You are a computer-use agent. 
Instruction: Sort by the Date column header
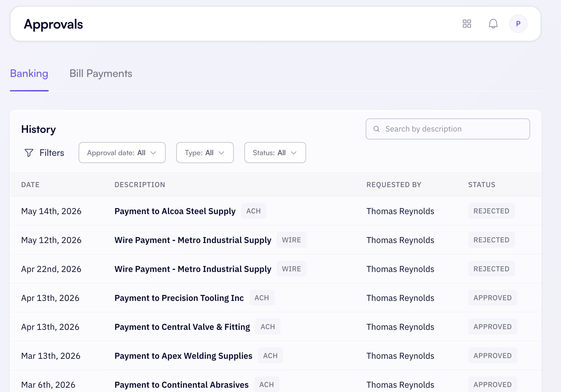(x=30, y=185)
